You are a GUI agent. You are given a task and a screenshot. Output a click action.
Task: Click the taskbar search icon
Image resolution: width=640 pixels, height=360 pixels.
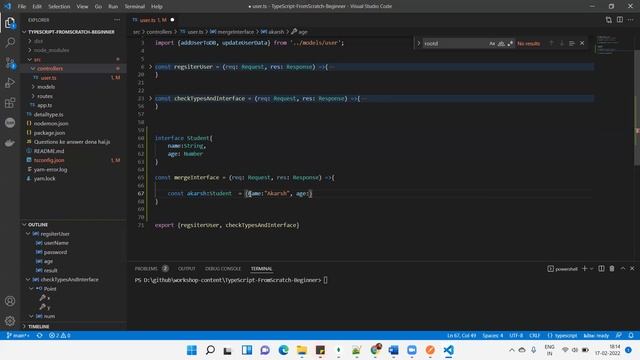tap(210, 350)
